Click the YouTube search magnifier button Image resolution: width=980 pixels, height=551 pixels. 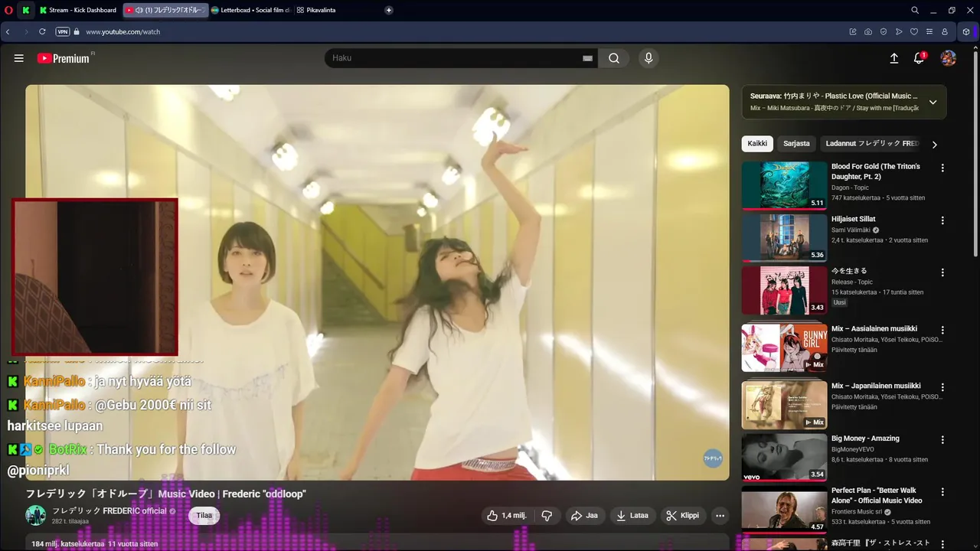[614, 58]
